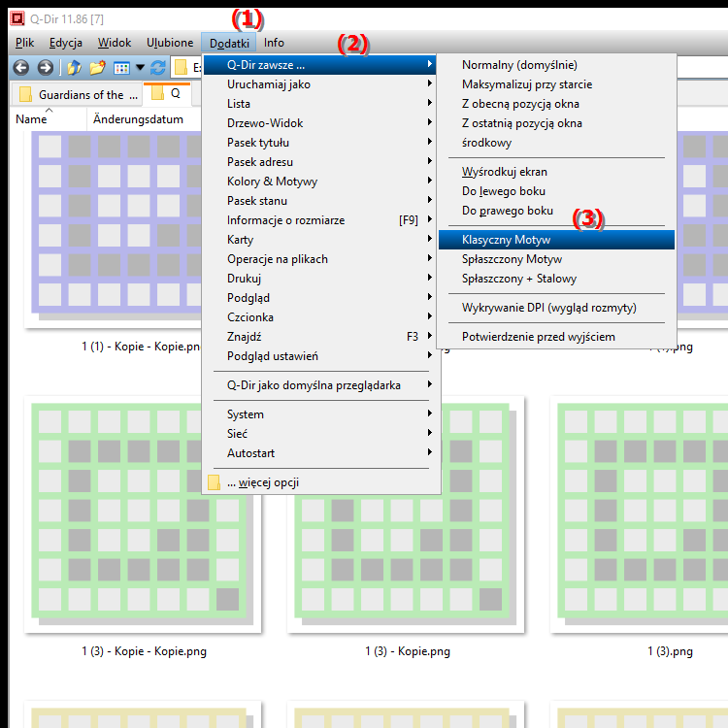Sort by the Name column header

point(48,119)
